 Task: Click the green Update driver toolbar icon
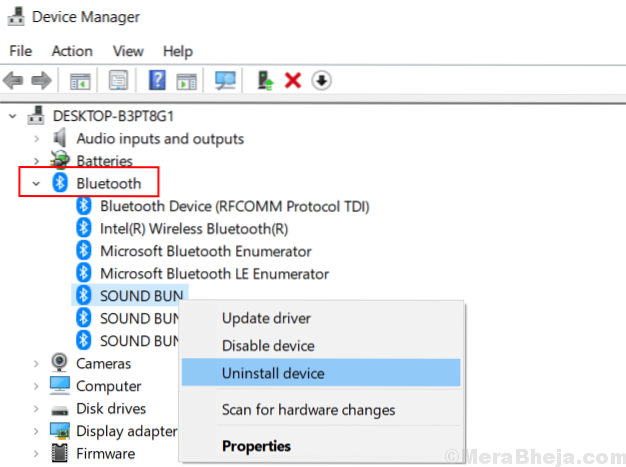click(265, 81)
